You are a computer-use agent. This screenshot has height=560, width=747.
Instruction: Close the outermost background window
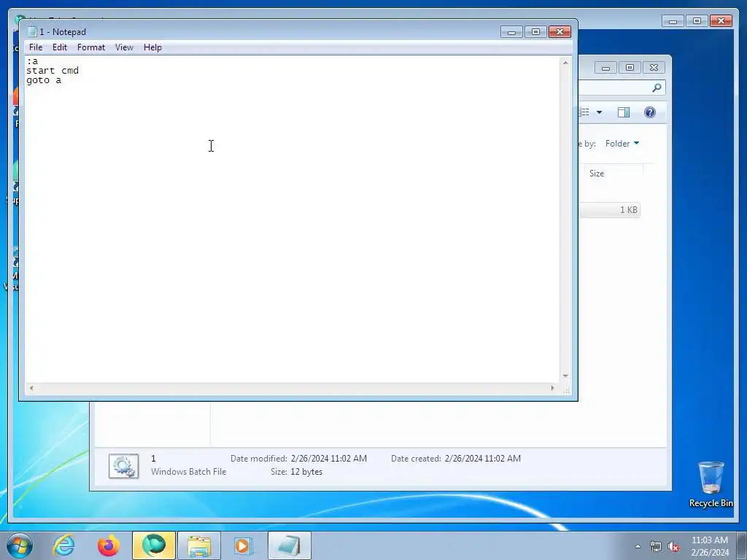[721, 21]
